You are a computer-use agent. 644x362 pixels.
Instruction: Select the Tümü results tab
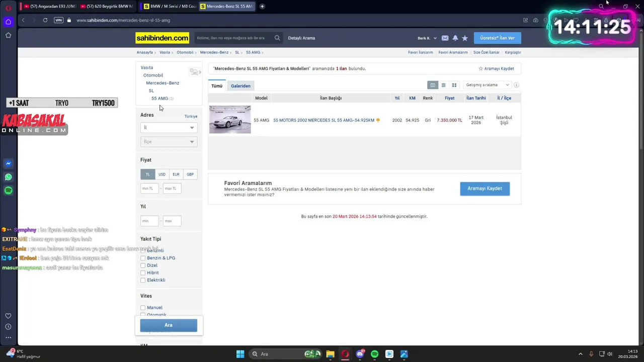click(217, 86)
